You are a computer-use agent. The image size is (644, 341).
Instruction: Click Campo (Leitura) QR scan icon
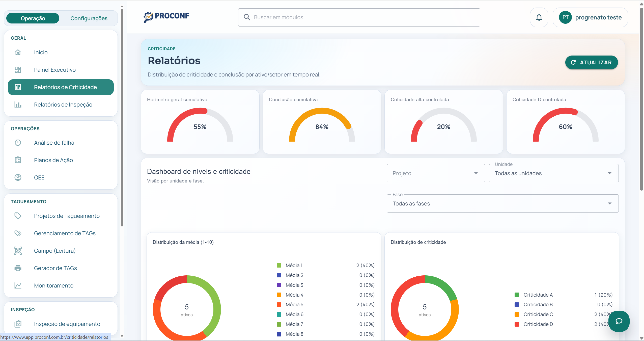(18, 251)
